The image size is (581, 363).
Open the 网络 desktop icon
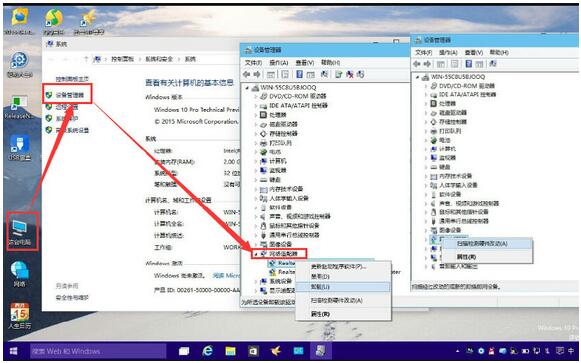point(19,274)
